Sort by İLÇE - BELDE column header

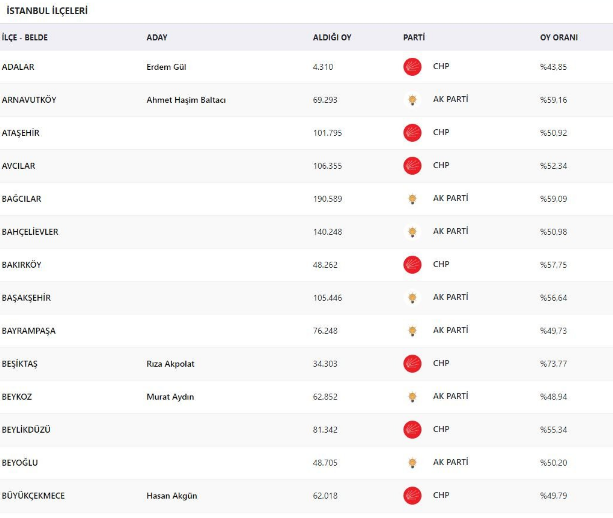(x=25, y=38)
